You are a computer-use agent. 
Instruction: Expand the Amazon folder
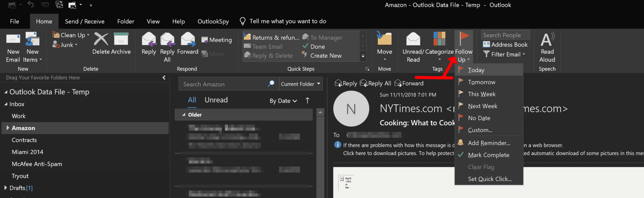[x=8, y=128]
